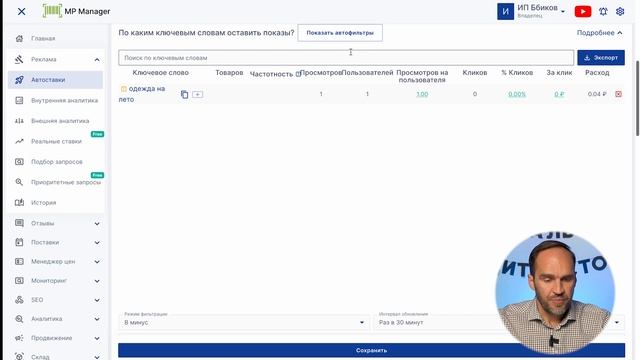The width and height of the screenshot is (640, 360).
Task: Remove одежда на лето with red X
Action: pos(618,94)
